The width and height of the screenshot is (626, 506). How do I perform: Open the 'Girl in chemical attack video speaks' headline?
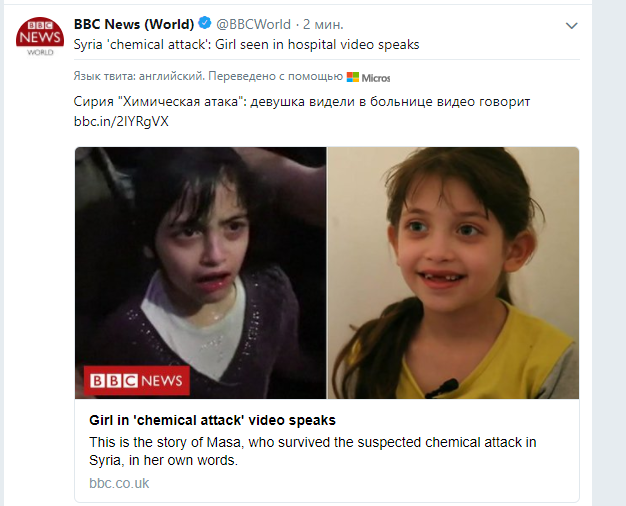point(212,420)
